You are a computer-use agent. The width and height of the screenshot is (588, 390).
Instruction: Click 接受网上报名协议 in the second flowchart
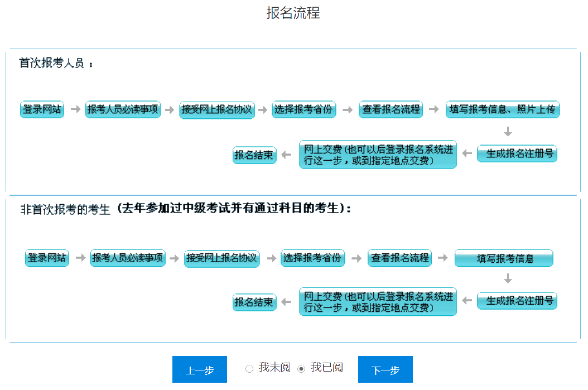(x=221, y=258)
